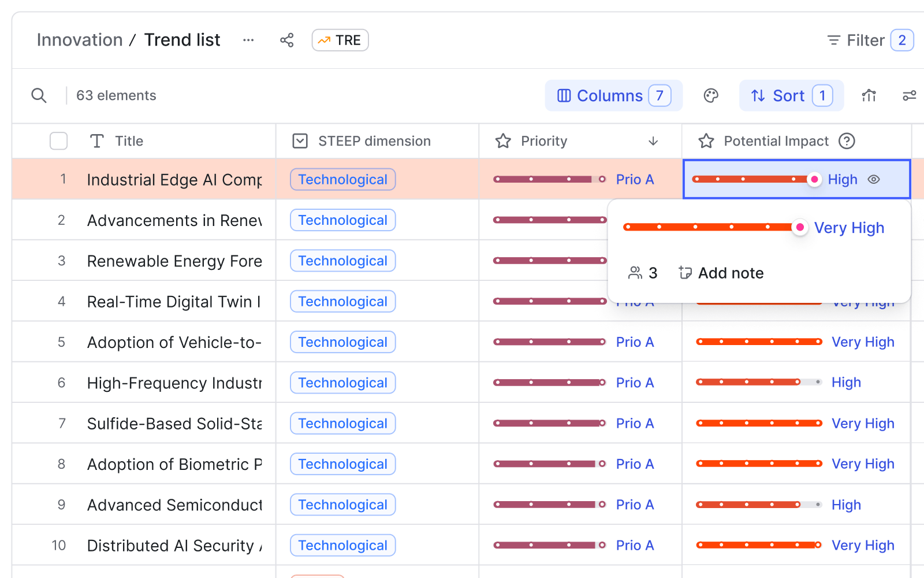Open the search icon for elements

click(x=39, y=95)
